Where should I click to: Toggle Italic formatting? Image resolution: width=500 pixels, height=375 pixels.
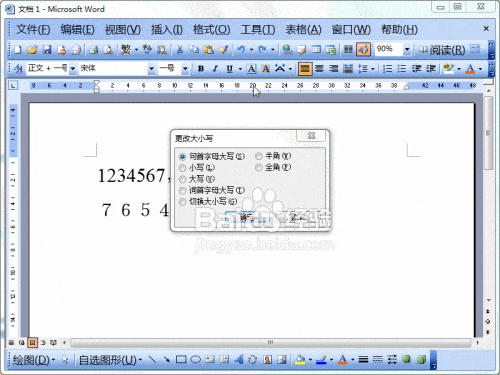215,69
